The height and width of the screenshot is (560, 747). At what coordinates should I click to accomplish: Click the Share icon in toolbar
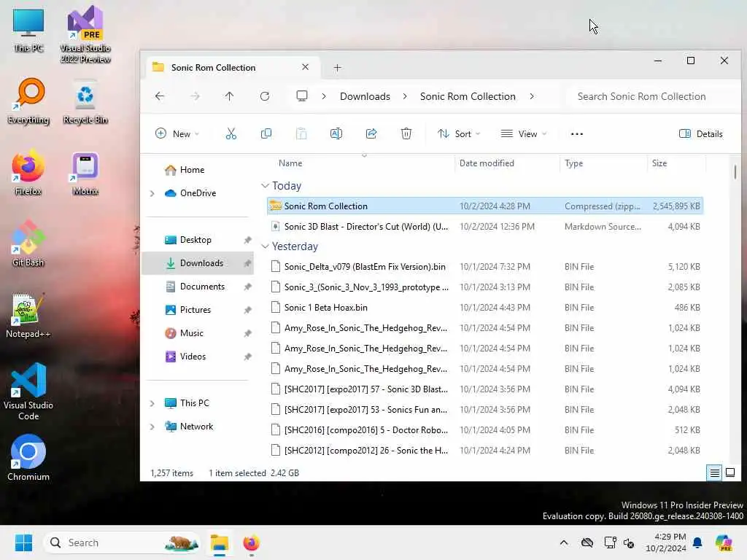(371, 134)
